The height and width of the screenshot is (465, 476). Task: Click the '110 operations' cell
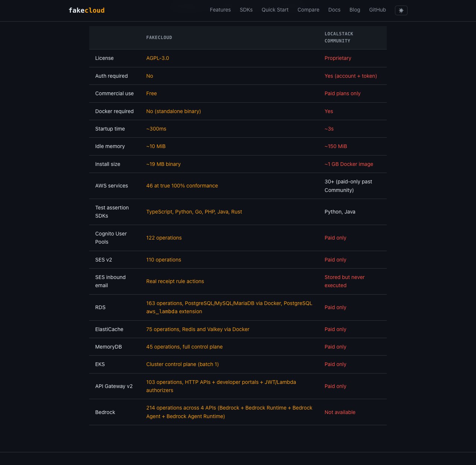(164, 260)
